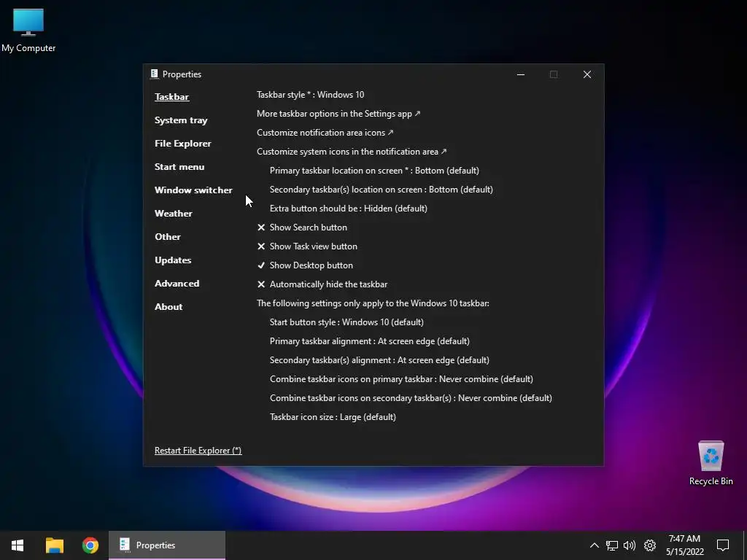Uncheck Show Desktop button option
The width and height of the screenshot is (747, 560).
tap(305, 265)
